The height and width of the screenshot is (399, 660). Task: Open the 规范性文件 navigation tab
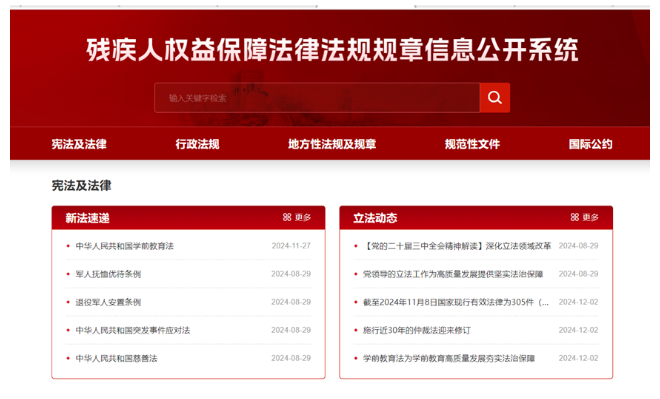[472, 144]
